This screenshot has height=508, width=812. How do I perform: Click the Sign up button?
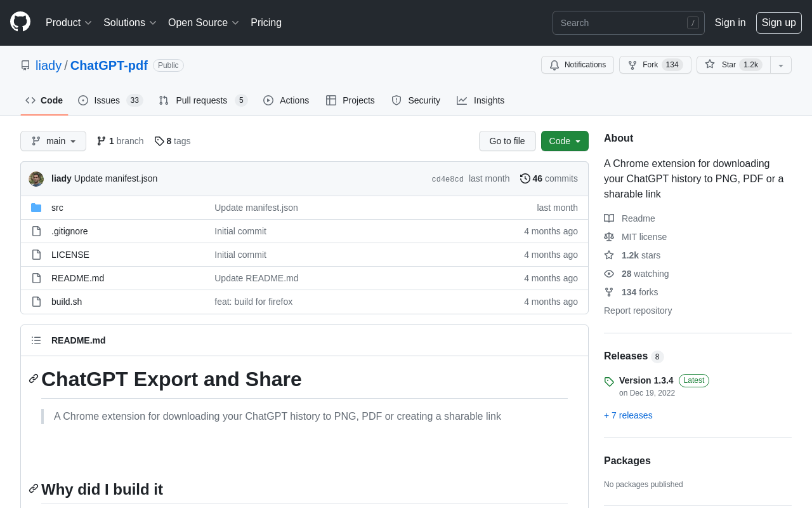[x=779, y=23]
